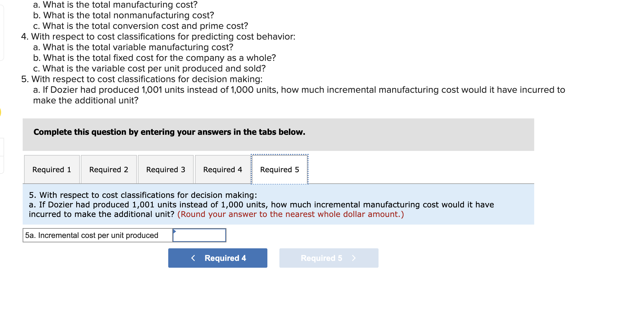Click the Complete this question header bar

pos(169,132)
